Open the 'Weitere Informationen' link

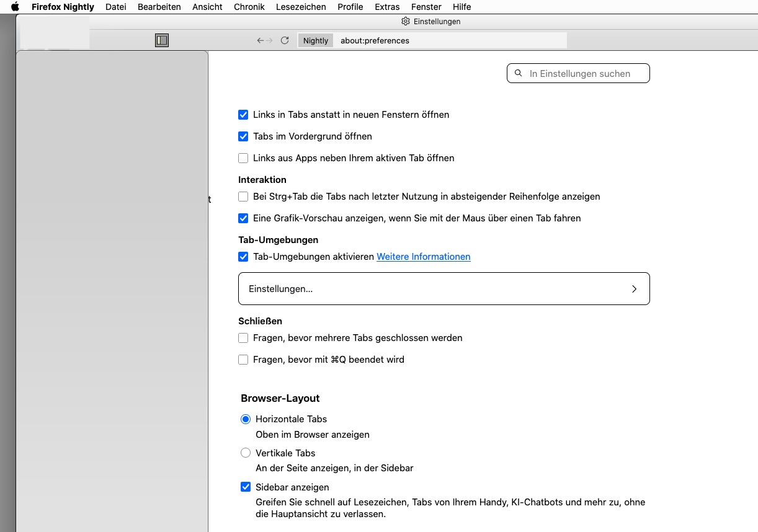point(424,257)
